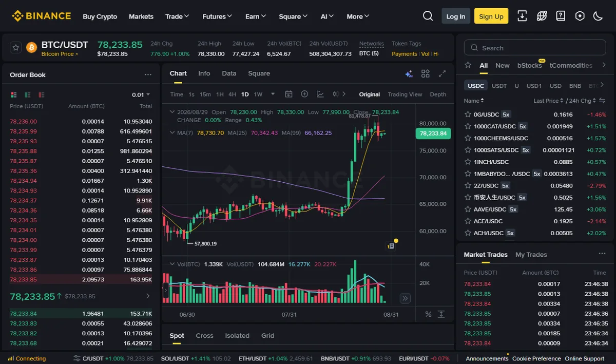This screenshot has width=616, height=364.
Task: Open more time intervals dropdown arrow
Action: pos(273,94)
